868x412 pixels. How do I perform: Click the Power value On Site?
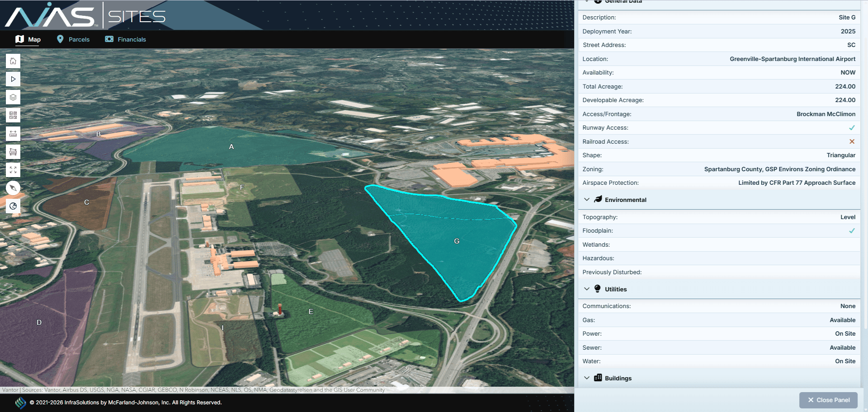[845, 334]
